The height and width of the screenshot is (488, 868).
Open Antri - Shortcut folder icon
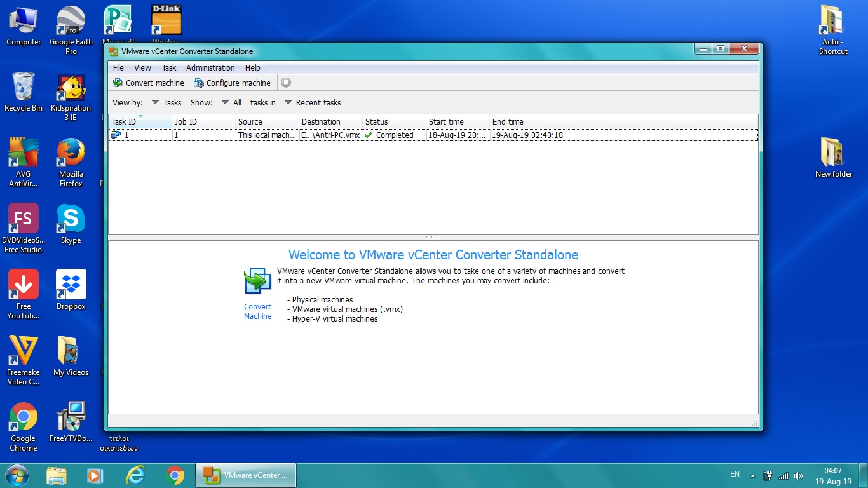pyautogui.click(x=833, y=29)
